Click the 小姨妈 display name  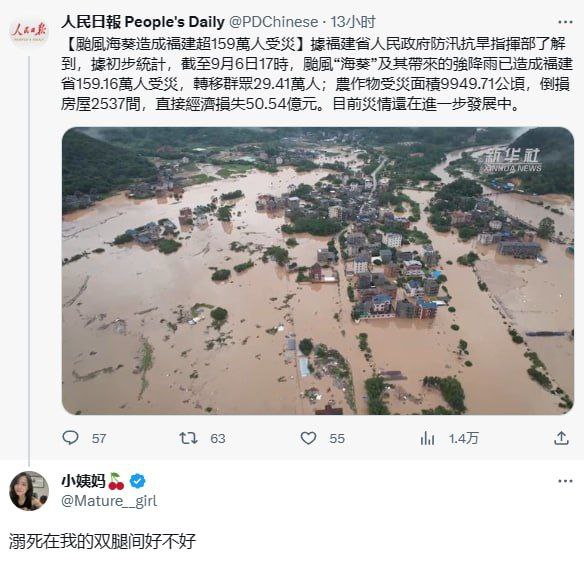point(83,481)
